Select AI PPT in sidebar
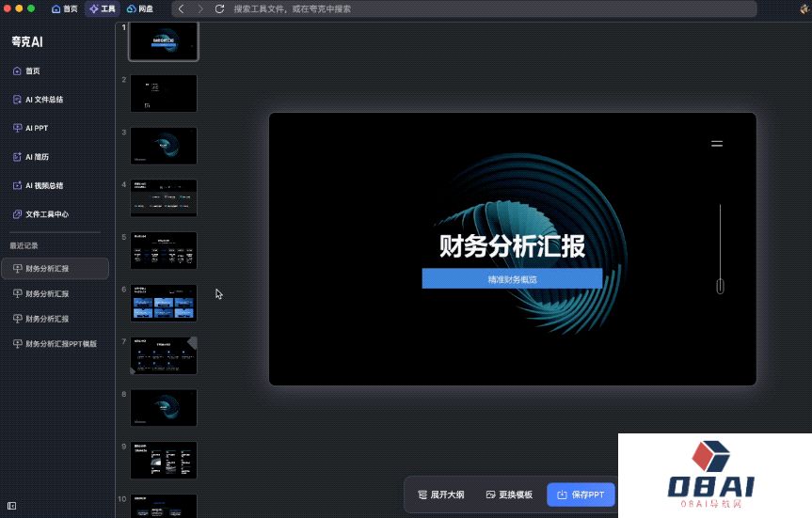Screen dimensions: 812x518 [37, 128]
